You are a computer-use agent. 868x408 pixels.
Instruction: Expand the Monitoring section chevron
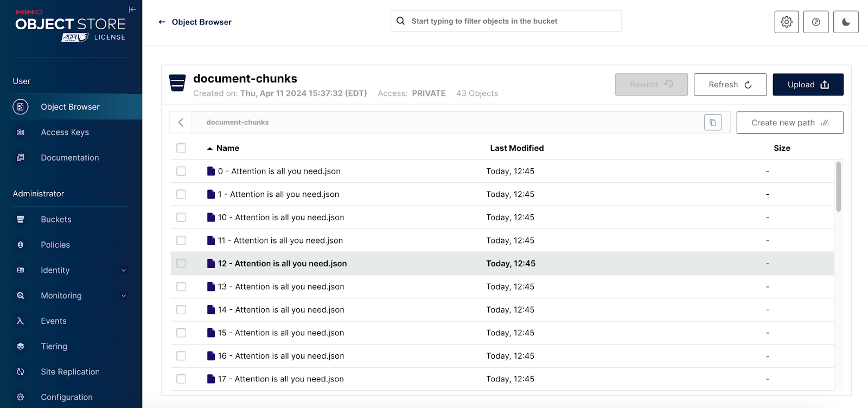click(x=124, y=296)
